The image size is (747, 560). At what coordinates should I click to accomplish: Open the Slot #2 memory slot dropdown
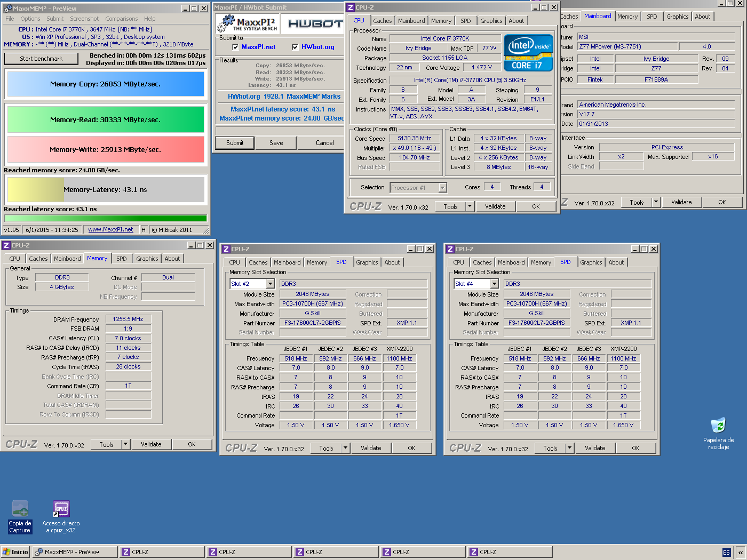pos(270,284)
